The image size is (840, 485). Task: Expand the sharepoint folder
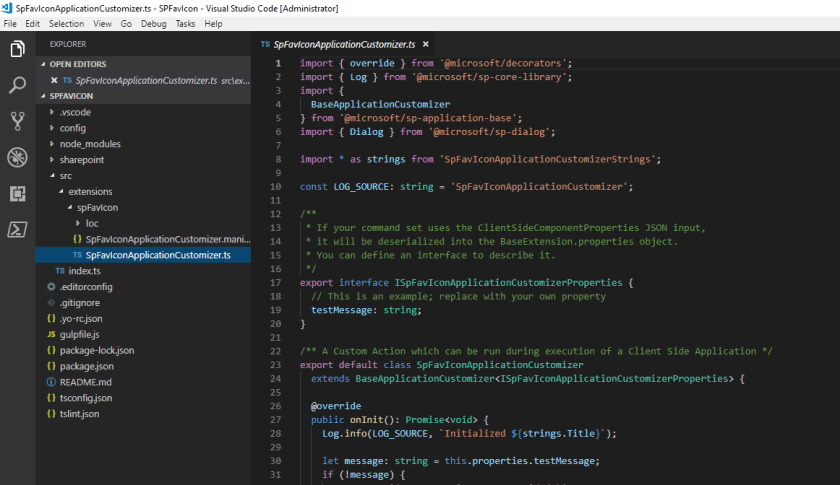click(81, 160)
